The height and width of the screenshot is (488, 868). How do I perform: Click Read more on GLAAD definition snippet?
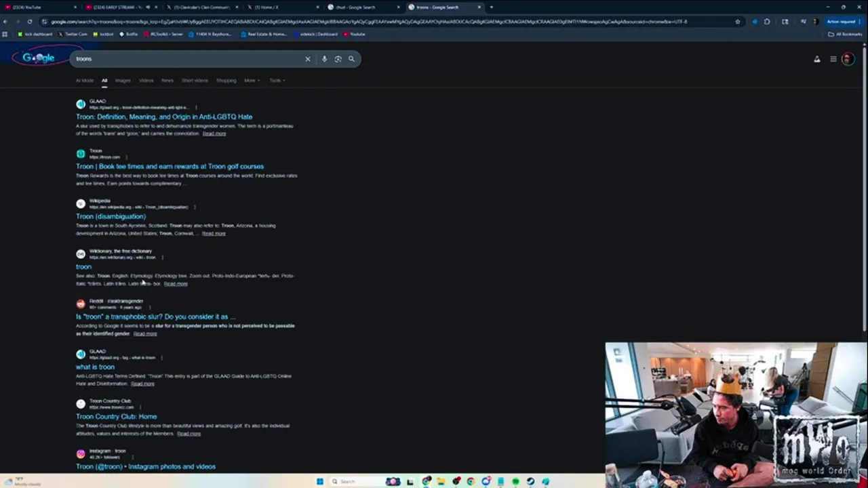pos(214,134)
